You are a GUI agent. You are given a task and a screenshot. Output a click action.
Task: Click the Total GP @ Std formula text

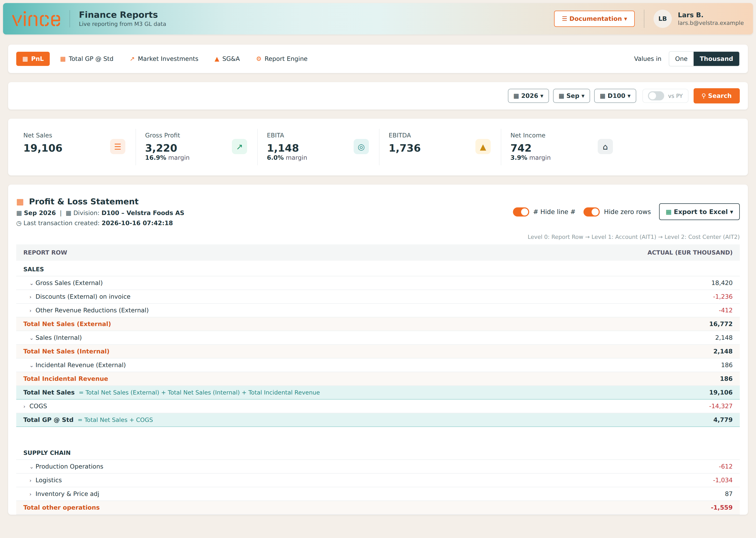115,420
